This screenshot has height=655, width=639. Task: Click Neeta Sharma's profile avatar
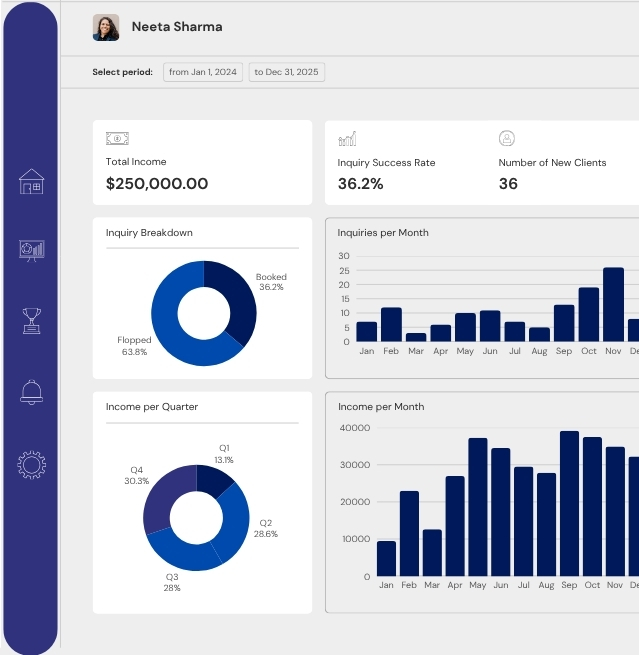pyautogui.click(x=106, y=28)
